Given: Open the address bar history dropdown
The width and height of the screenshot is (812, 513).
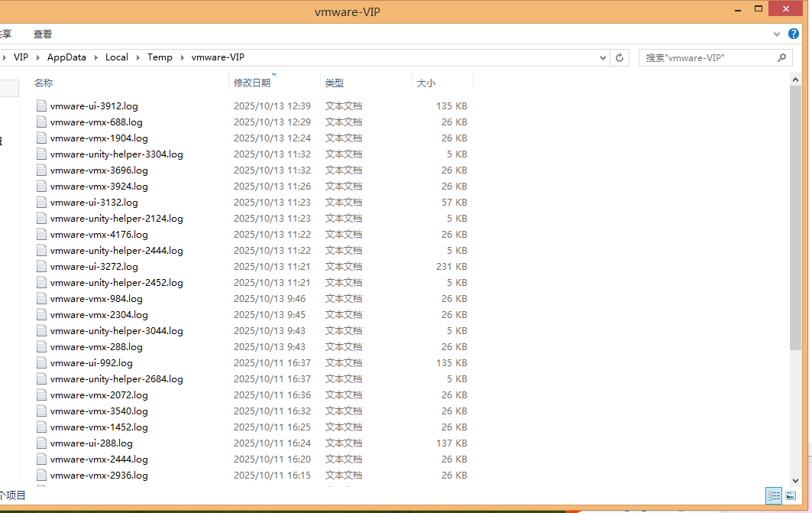Looking at the screenshot, I should click(x=603, y=58).
